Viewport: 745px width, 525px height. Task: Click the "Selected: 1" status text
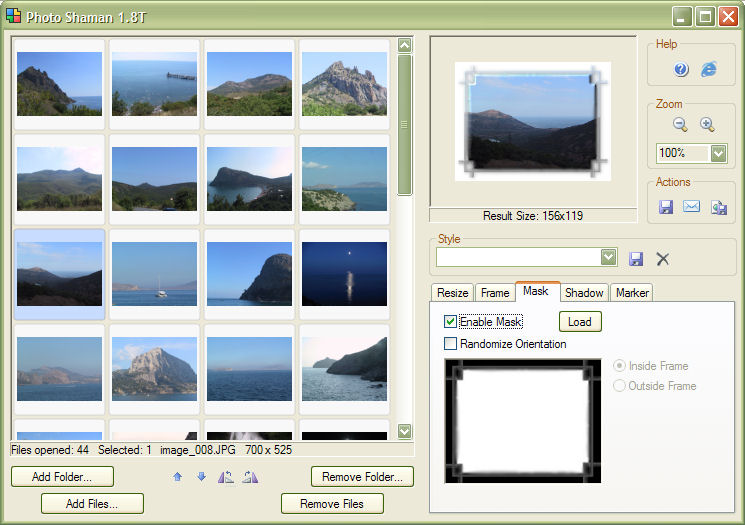(124, 450)
